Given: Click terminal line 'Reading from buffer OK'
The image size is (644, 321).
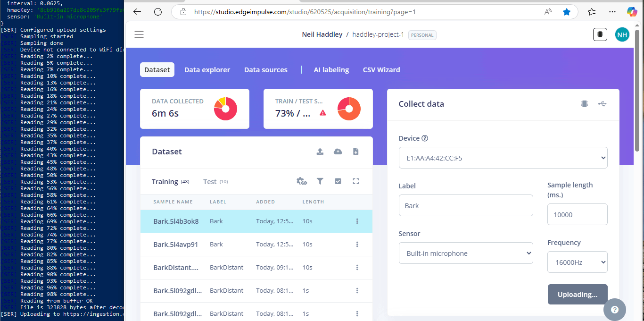Looking at the screenshot, I should click(x=57, y=301).
